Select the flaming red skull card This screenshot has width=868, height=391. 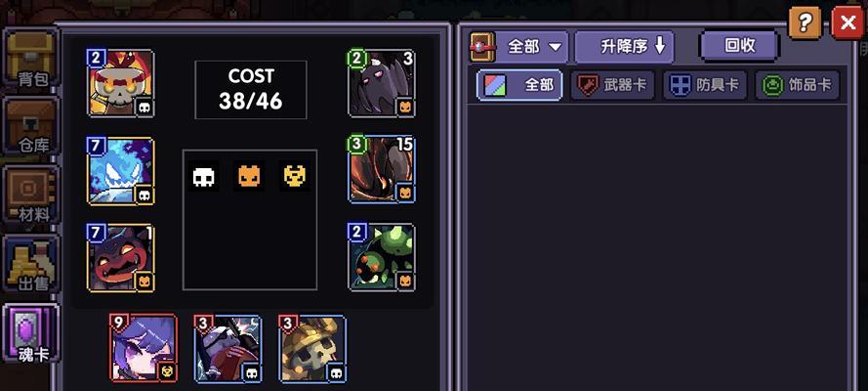coord(121,83)
